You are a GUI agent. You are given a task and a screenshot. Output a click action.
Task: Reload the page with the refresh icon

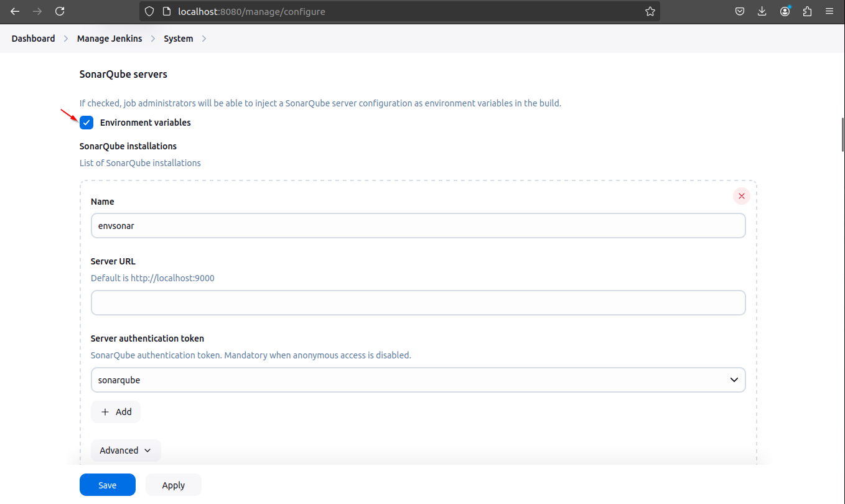click(60, 11)
